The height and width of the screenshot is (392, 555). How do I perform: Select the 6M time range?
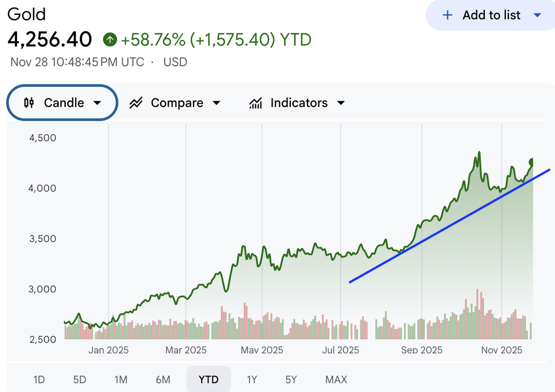tap(163, 379)
